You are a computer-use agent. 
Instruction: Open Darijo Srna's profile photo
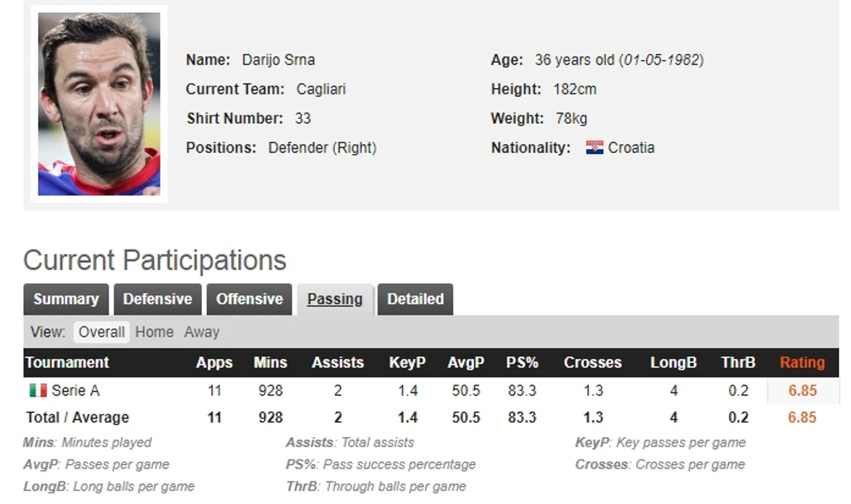(99, 104)
